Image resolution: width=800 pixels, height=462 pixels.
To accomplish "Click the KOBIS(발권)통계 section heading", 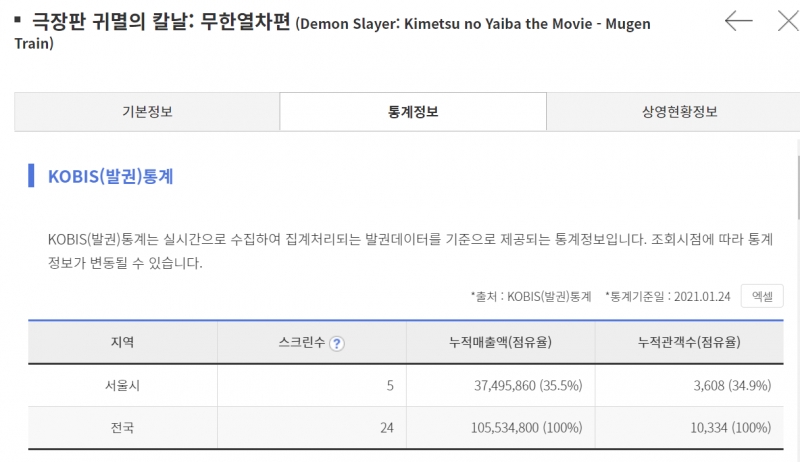I will coord(111,177).
